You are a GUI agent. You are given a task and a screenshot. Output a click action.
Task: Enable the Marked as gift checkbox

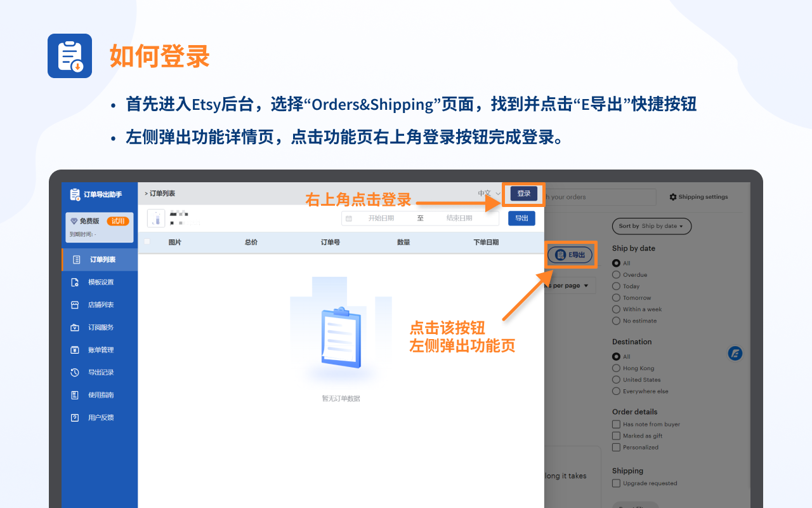pos(615,436)
